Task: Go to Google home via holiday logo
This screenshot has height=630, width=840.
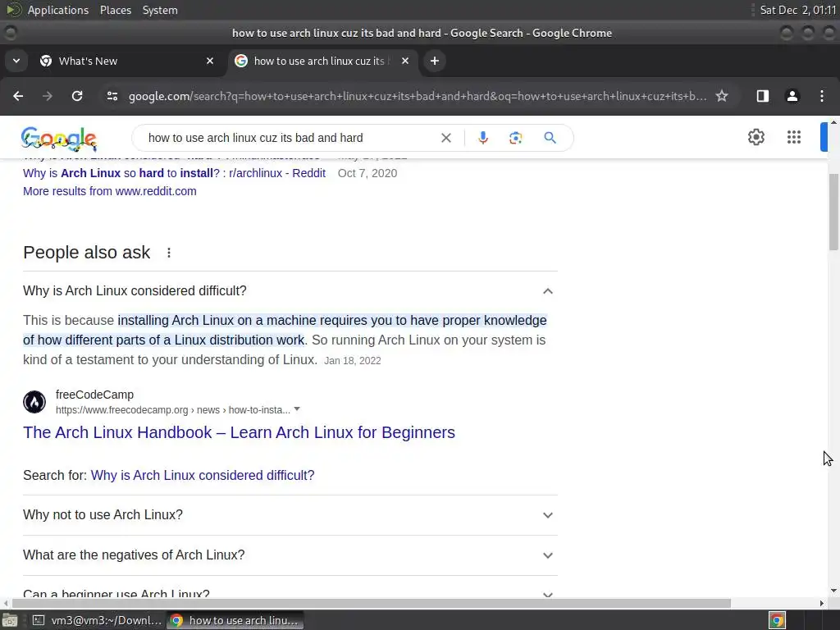Action: (x=59, y=138)
